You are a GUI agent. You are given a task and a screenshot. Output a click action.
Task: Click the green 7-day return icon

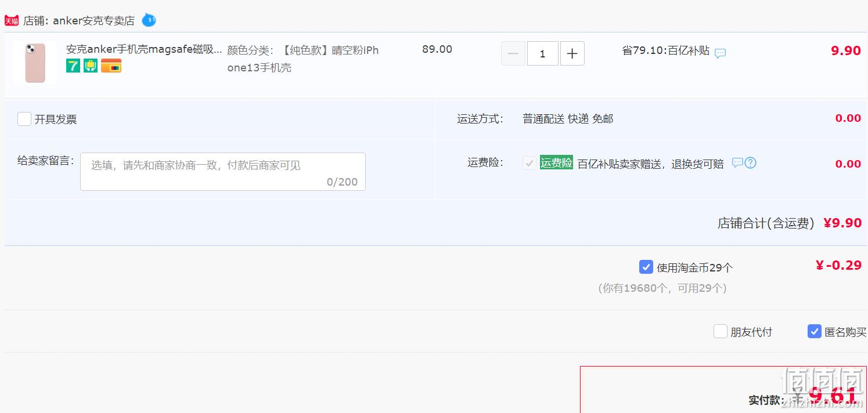pyautogui.click(x=73, y=66)
